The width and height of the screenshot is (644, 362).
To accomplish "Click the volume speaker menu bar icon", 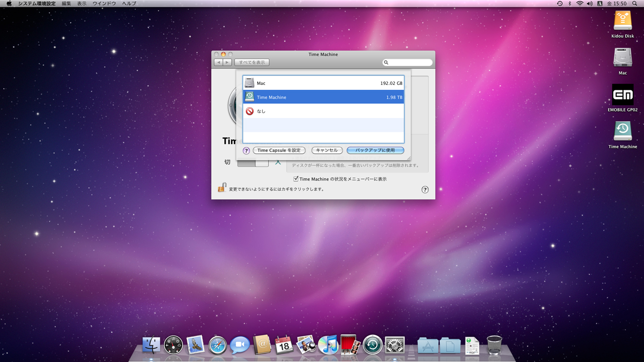I will point(589,4).
